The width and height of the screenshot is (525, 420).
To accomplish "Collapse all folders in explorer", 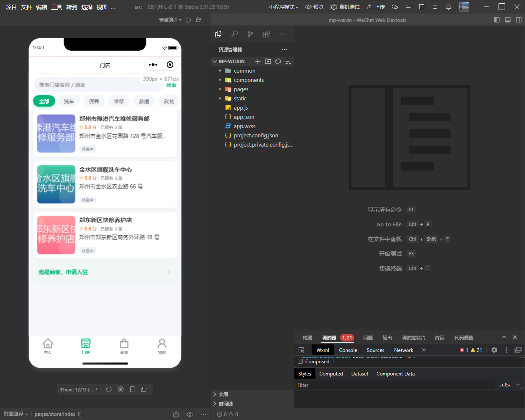I will click(x=288, y=61).
